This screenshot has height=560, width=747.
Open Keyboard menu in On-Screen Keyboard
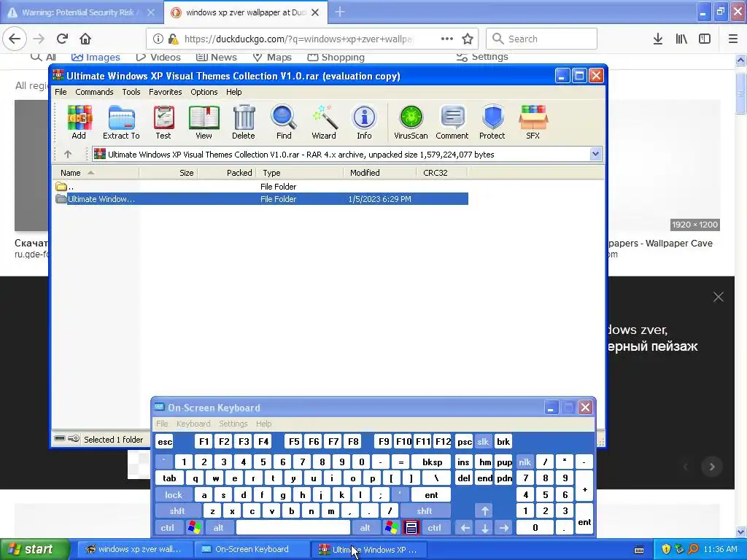(x=193, y=424)
